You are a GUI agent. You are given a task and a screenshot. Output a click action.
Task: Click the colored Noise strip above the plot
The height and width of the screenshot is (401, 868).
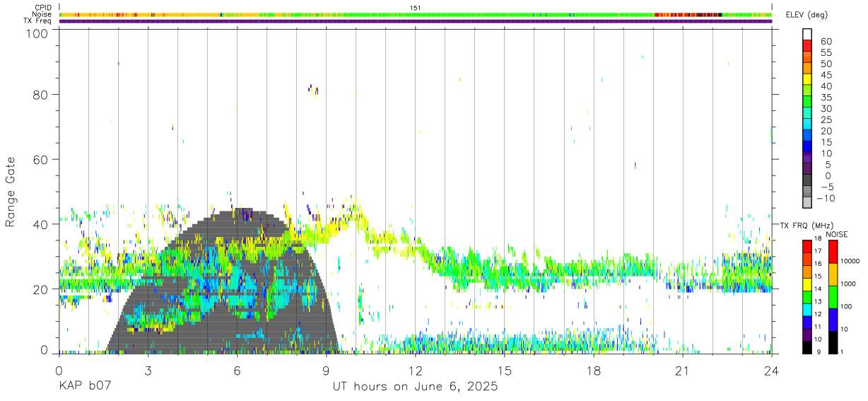(416, 14)
